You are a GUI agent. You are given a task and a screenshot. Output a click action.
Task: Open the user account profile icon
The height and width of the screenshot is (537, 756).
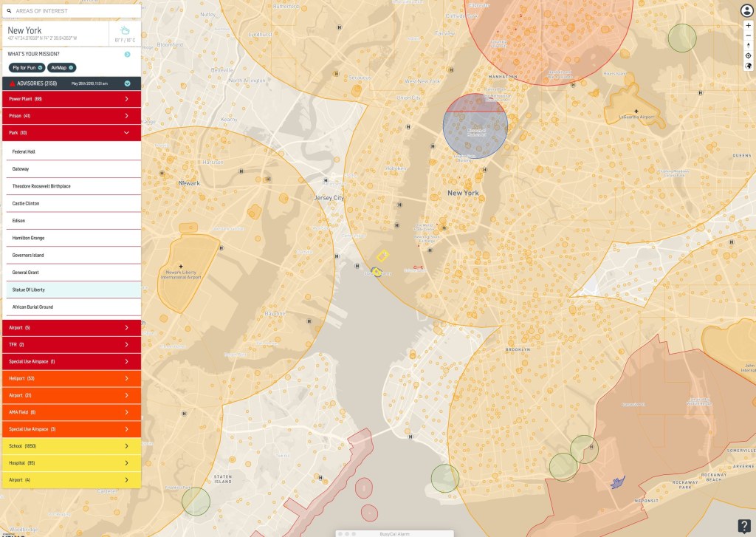pos(747,10)
